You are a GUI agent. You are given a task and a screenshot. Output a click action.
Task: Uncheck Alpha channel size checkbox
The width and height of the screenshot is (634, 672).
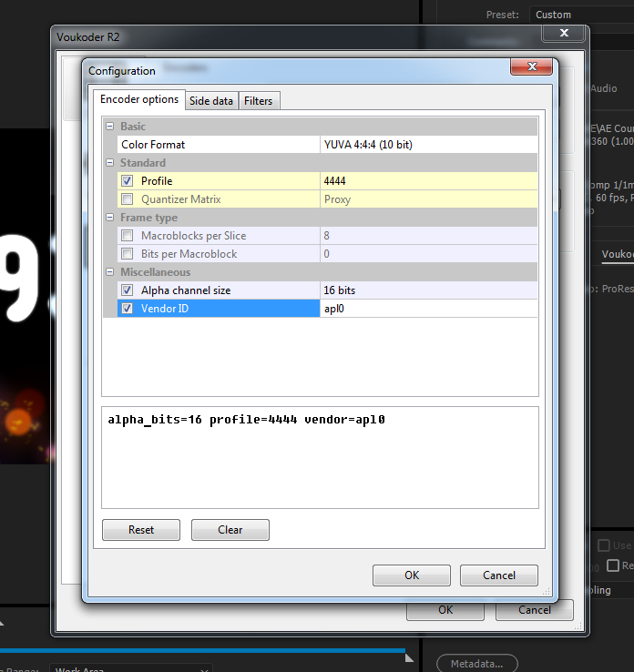(128, 290)
